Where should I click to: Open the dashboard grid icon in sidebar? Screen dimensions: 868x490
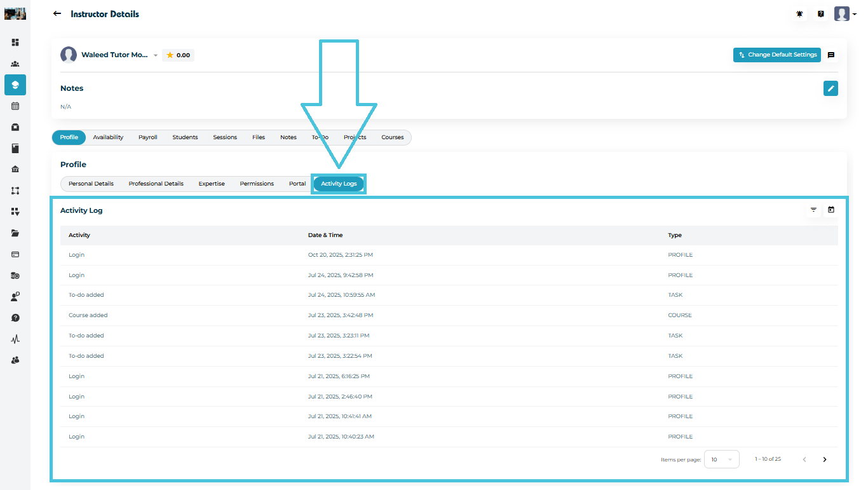pyautogui.click(x=15, y=43)
